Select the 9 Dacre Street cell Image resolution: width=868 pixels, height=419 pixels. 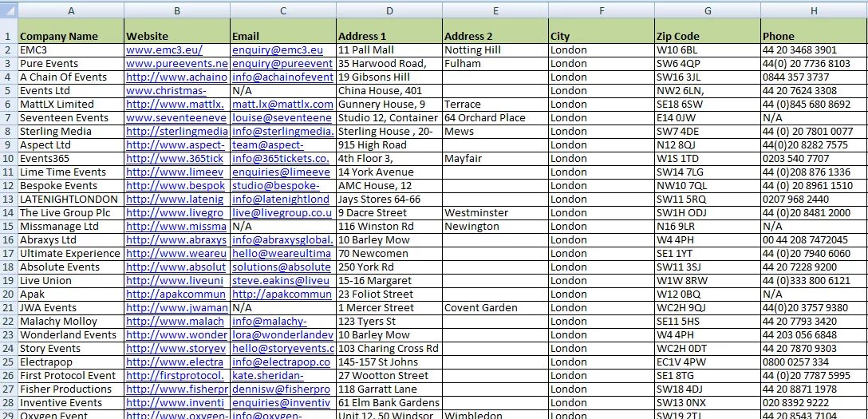tap(389, 212)
